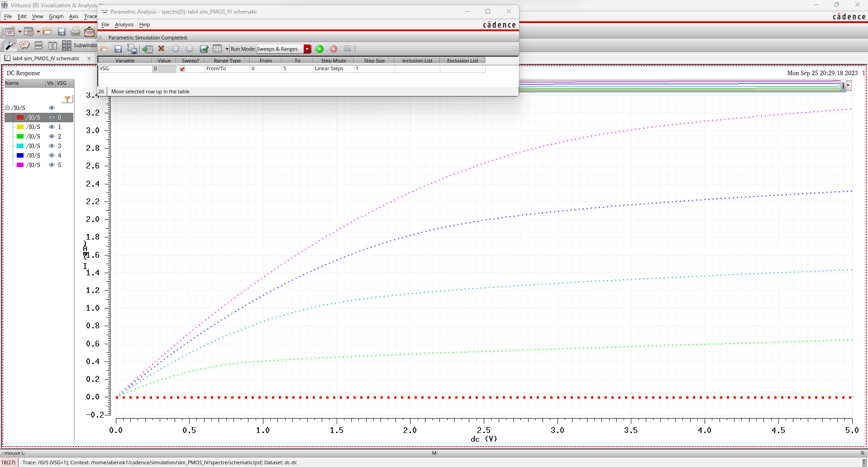Open the View menu
Screen dimensions: 868x467
(x=38, y=16)
